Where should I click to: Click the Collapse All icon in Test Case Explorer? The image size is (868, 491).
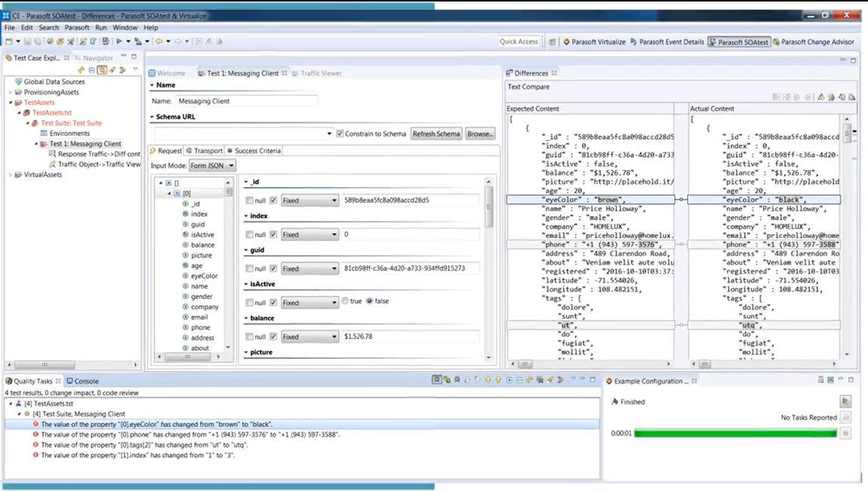(92, 69)
